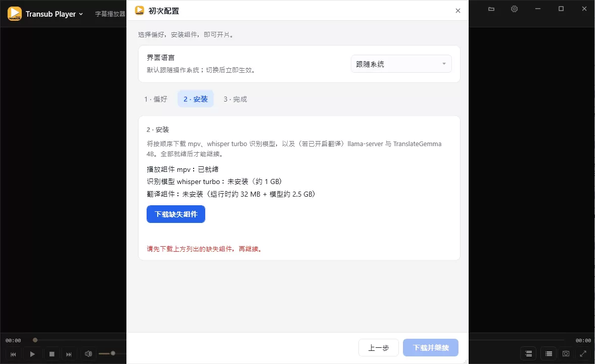
Task: Click the 界面语言 label
Action: [x=161, y=58]
